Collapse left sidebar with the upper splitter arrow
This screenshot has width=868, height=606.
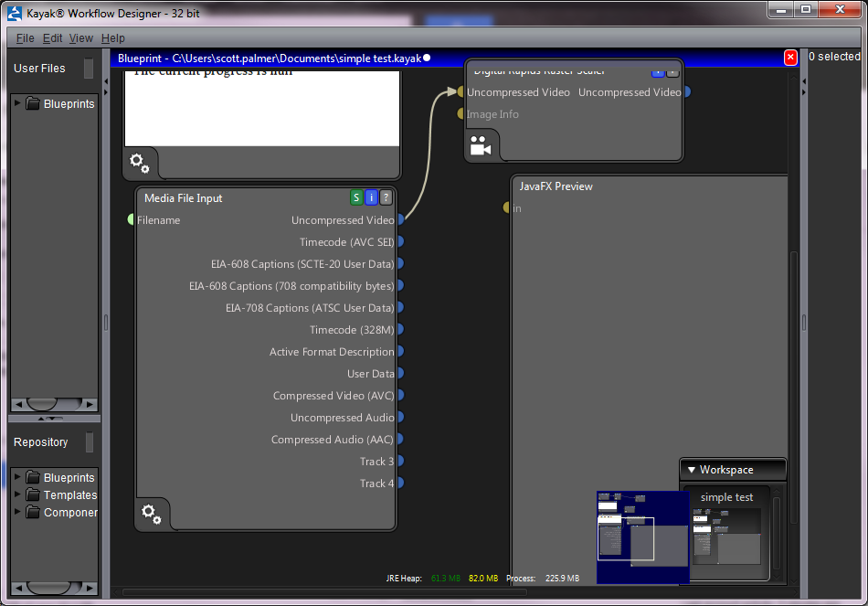coord(106,81)
